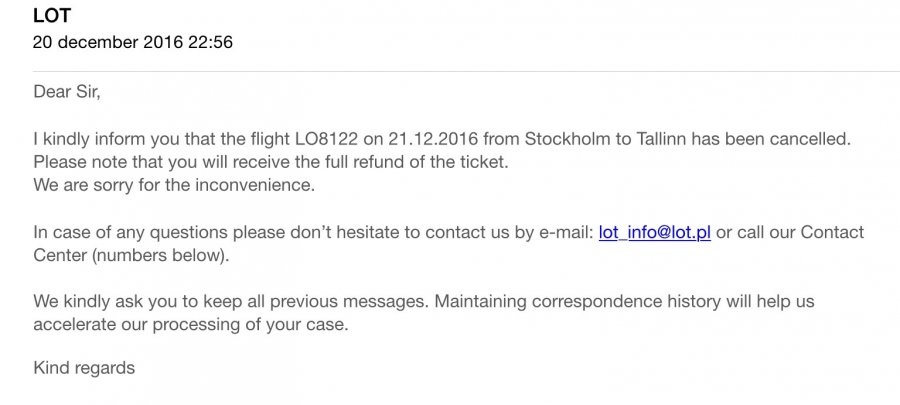This screenshot has width=900, height=405.
Task: Click the Dear Sir greeting line
Action: pyautogui.click(x=67, y=92)
